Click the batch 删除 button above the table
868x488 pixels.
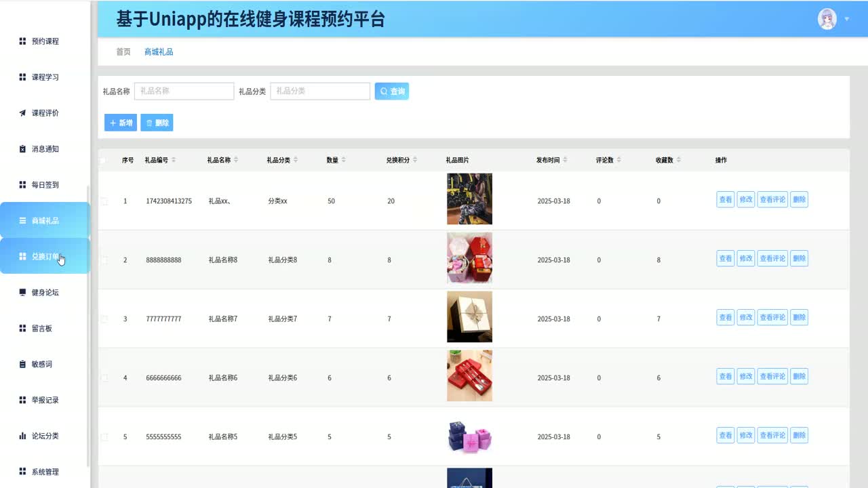pos(157,123)
